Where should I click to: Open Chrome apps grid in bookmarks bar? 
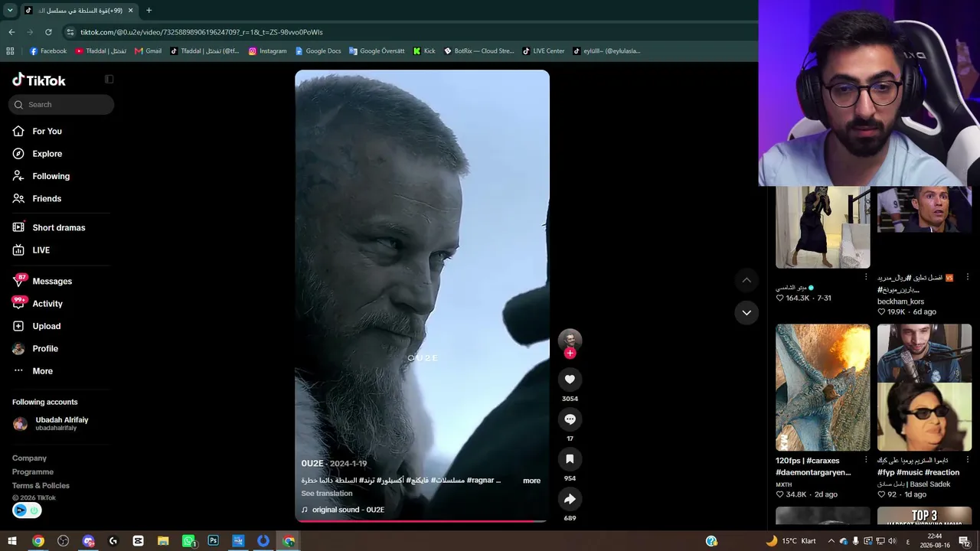(x=10, y=51)
